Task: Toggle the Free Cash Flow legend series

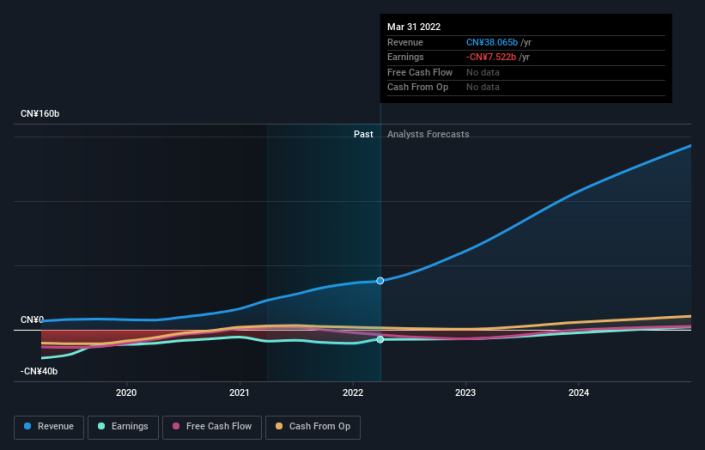Action: (x=212, y=427)
